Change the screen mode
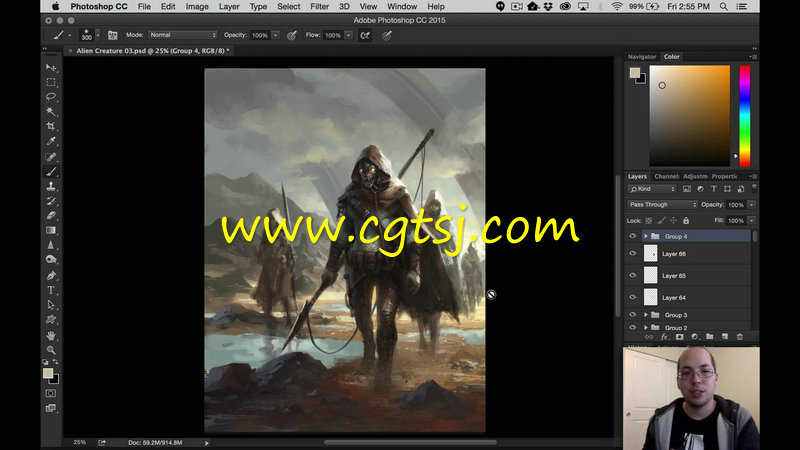The height and width of the screenshot is (450, 800). tap(51, 408)
